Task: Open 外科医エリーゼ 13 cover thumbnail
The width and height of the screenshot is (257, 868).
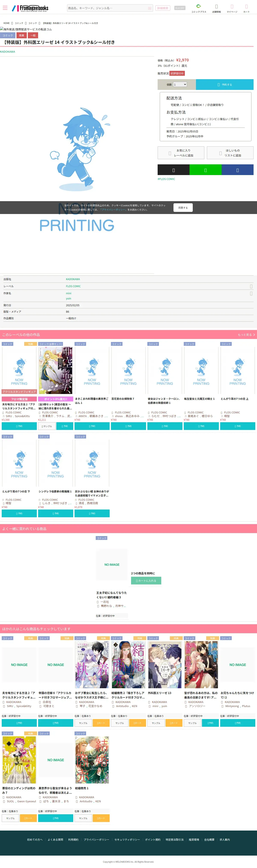Action: point(165,664)
